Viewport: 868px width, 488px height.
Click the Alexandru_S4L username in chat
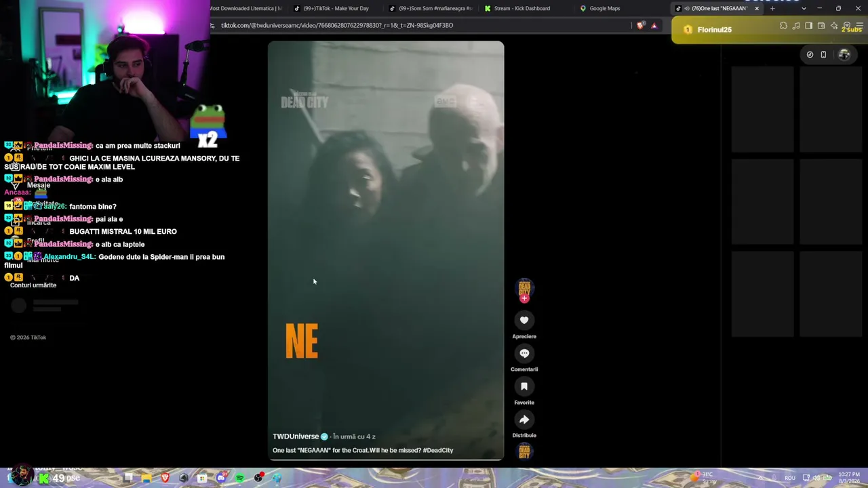[x=69, y=257]
